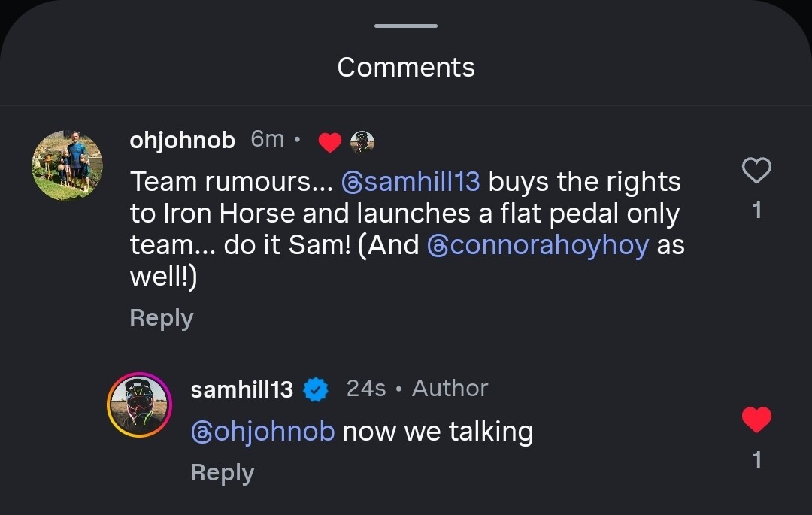Like the ohjohnob comment with outline heart
The height and width of the screenshot is (515, 812).
click(756, 171)
